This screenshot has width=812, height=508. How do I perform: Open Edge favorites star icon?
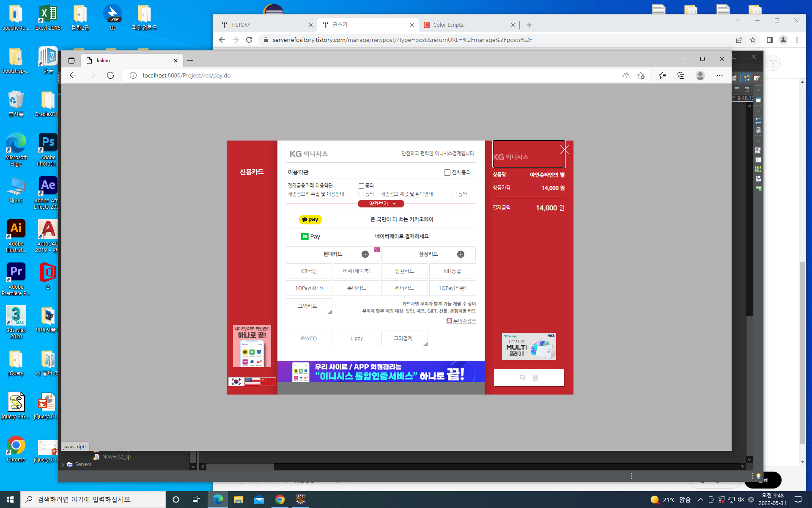coord(662,75)
